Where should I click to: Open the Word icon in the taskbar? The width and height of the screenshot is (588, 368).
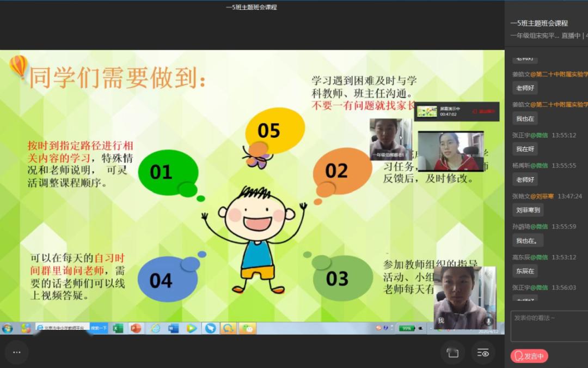click(173, 328)
